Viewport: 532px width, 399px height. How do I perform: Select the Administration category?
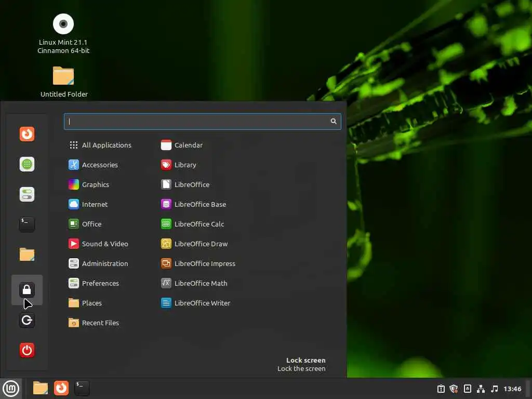(x=98, y=263)
